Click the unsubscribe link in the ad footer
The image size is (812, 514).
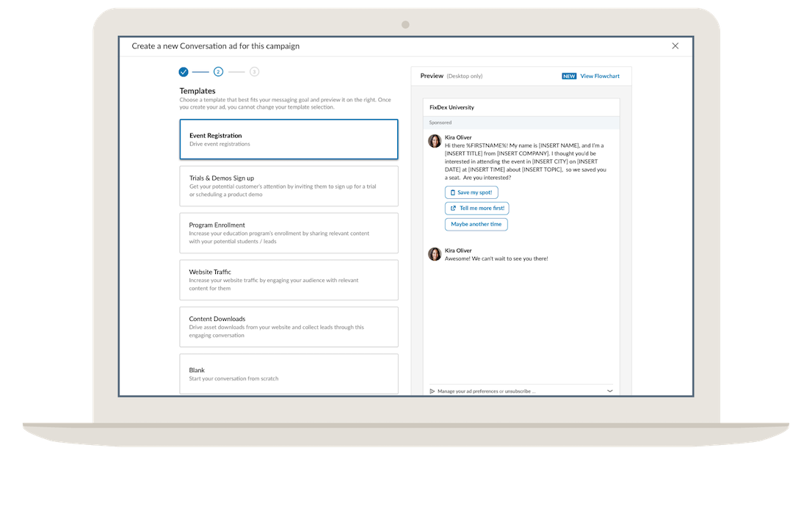click(x=518, y=391)
